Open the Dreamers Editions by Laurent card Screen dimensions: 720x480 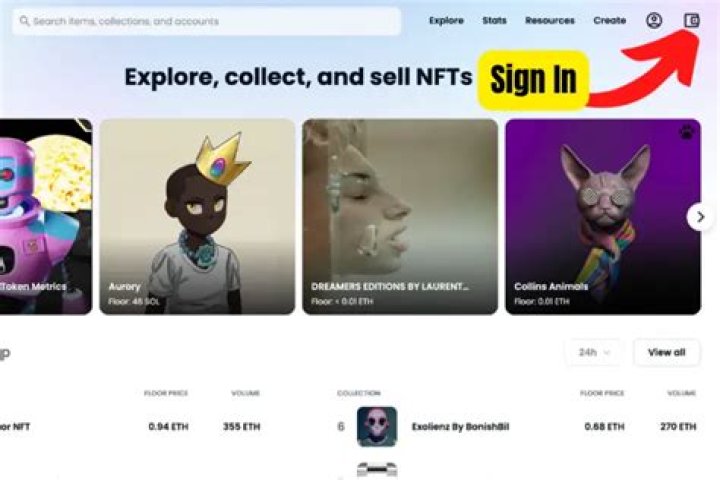point(400,217)
